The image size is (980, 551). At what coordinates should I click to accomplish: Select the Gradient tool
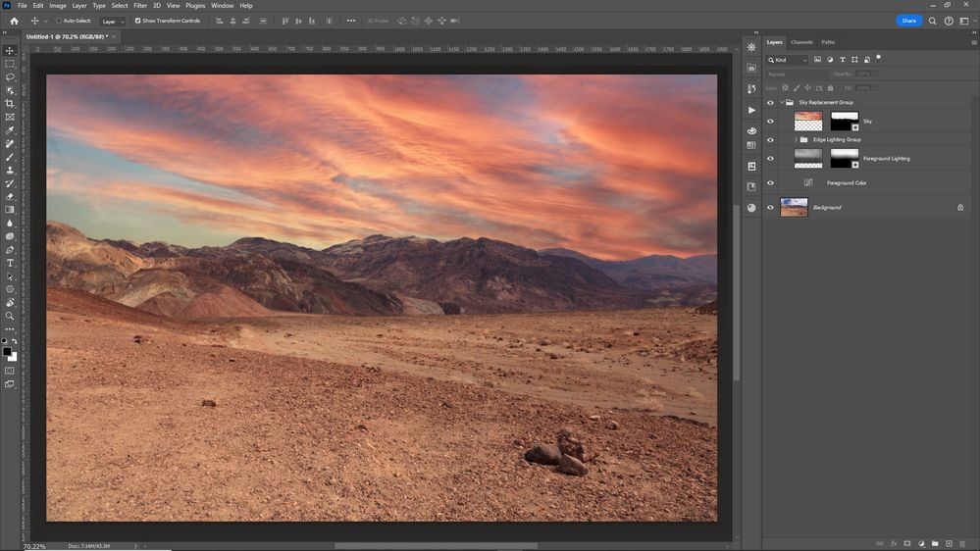[10, 210]
